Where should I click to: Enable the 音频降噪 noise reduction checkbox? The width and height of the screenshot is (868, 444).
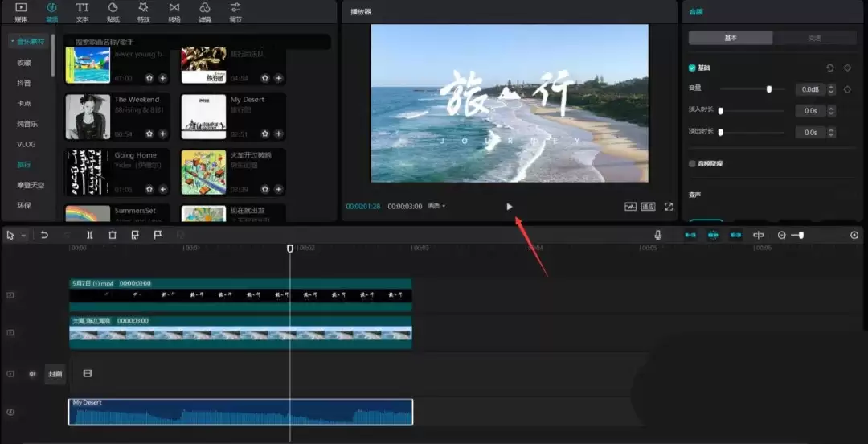tap(692, 163)
